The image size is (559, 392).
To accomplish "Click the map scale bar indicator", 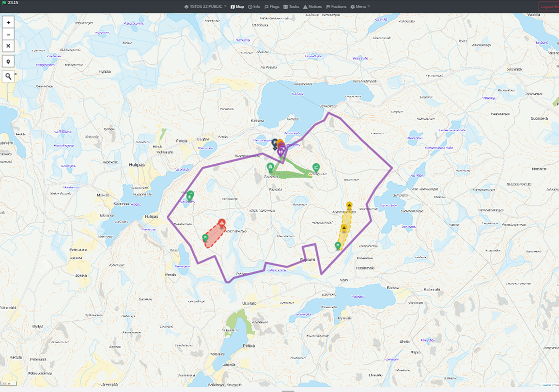I will click(x=9, y=384).
